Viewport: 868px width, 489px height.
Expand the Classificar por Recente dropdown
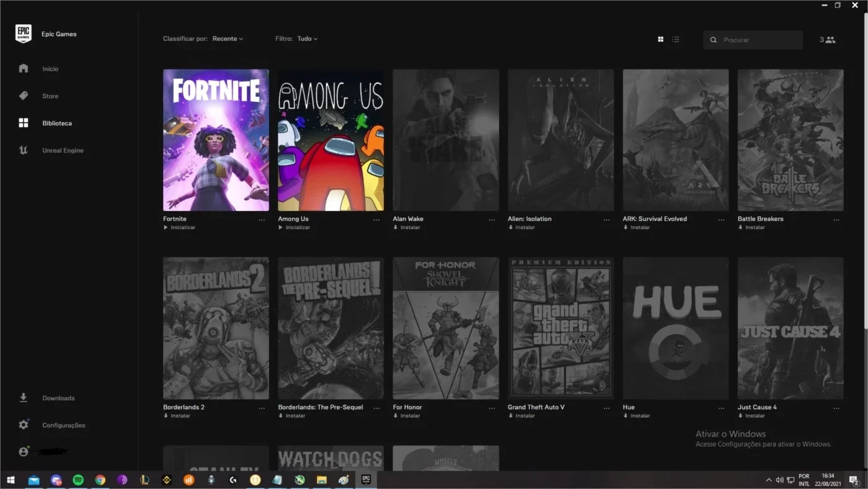pyautogui.click(x=228, y=38)
